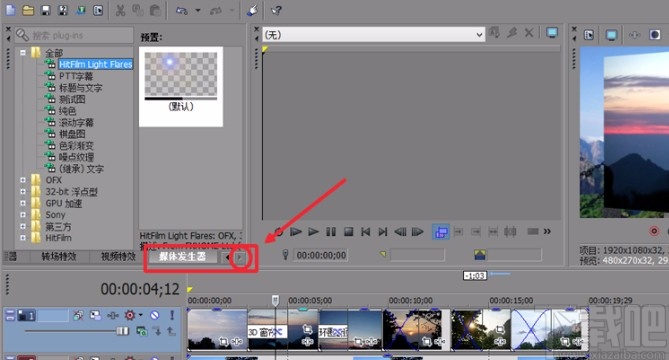669x360 pixels.
Task: Click the Cut scissors icon
Action: coord(121,10)
